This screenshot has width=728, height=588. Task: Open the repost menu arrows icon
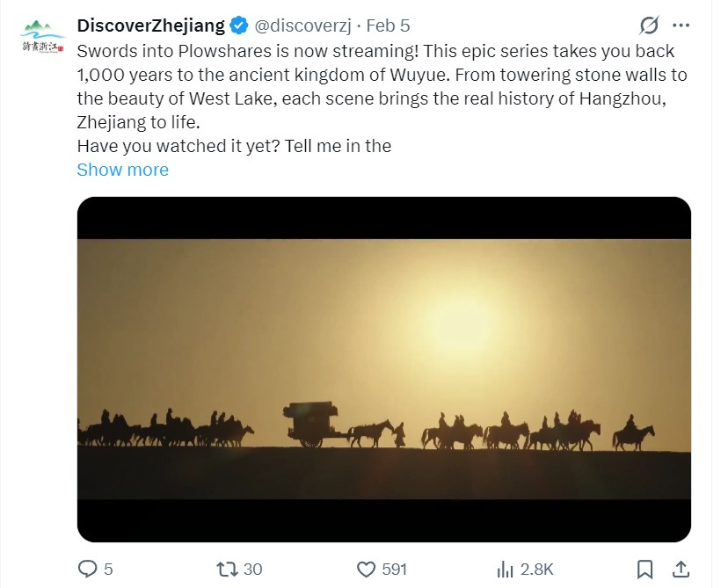tap(226, 569)
